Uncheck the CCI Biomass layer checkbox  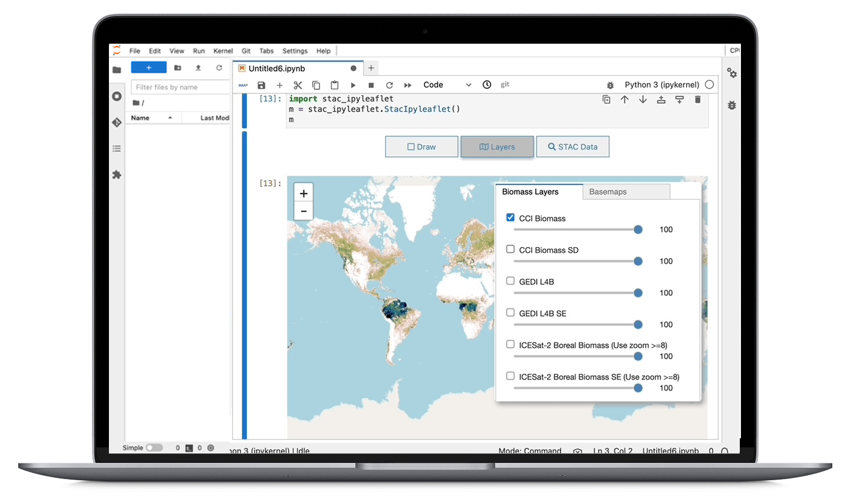511,218
